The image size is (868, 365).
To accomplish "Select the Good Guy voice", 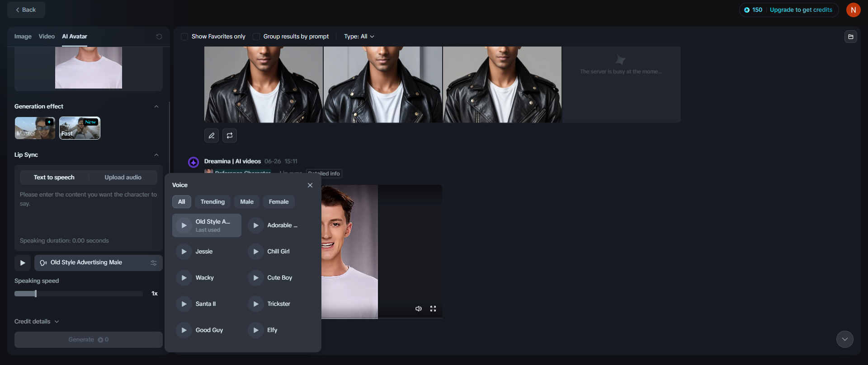I will [209, 330].
